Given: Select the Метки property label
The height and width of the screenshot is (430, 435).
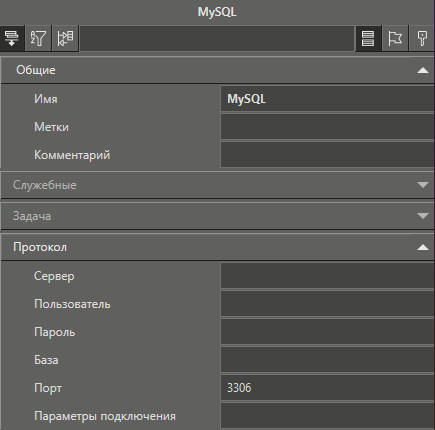Looking at the screenshot, I should click(51, 127).
